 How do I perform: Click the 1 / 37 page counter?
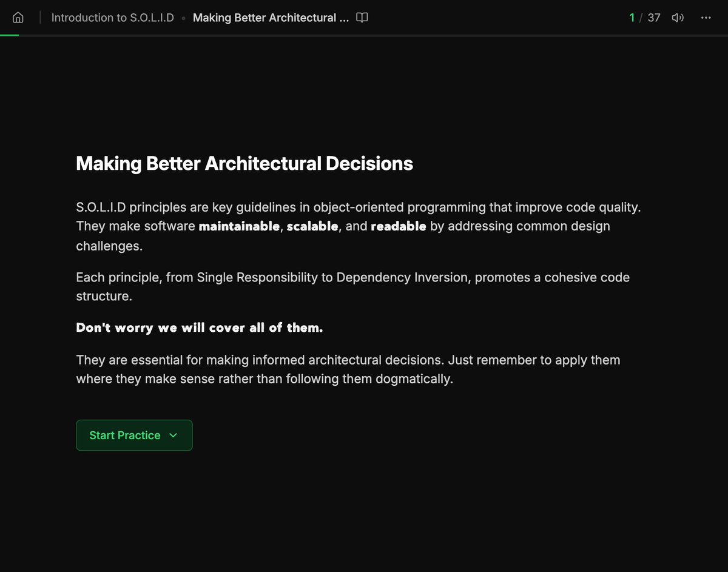point(645,18)
